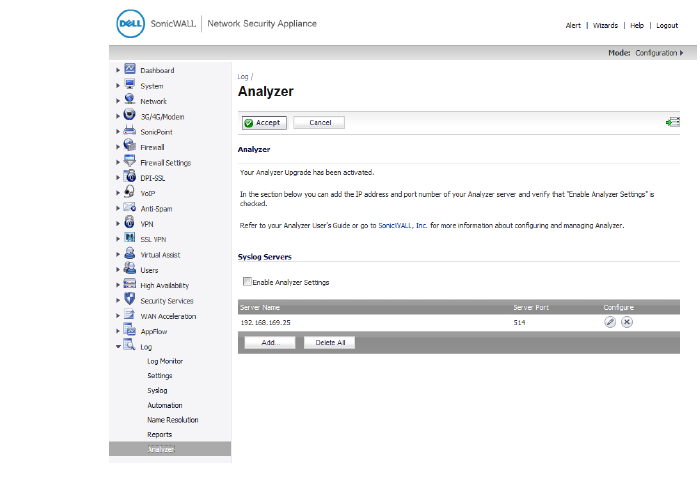The height and width of the screenshot is (484, 700).
Task: Click the SonicPoint access point icon
Action: 129,130
